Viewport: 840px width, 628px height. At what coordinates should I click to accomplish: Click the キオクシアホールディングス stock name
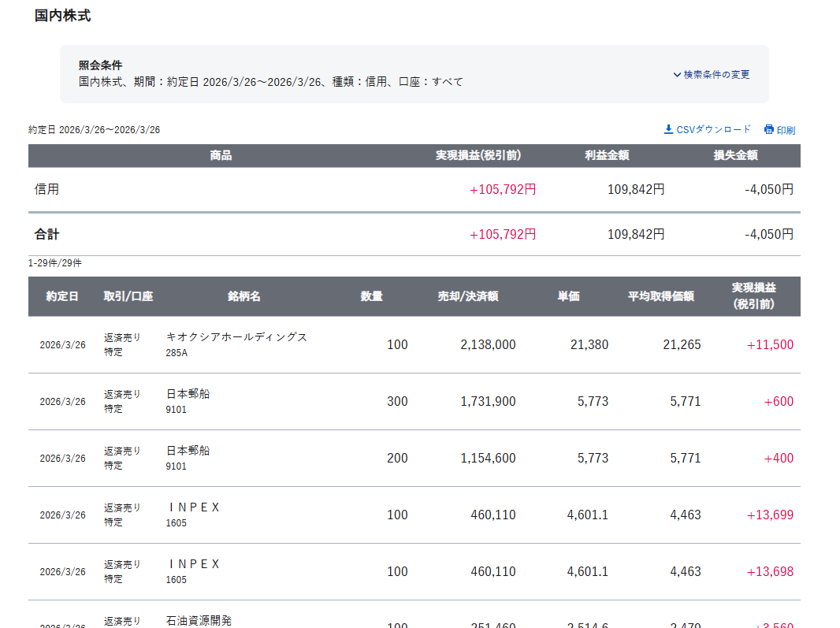236,337
